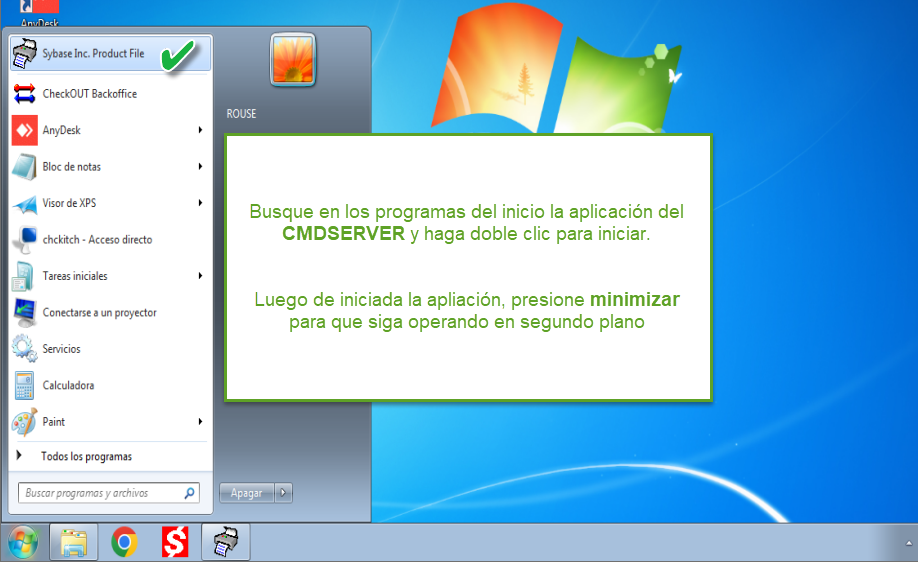Open File Explorer from the taskbar

click(74, 542)
